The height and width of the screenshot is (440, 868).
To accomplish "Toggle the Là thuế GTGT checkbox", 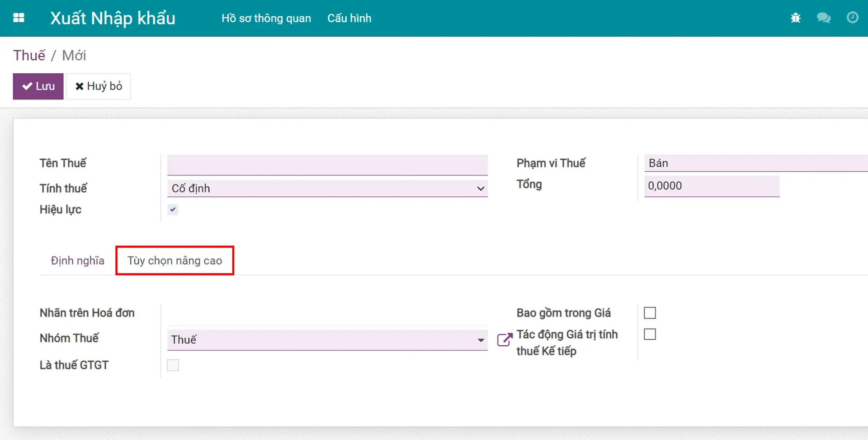I will (173, 365).
